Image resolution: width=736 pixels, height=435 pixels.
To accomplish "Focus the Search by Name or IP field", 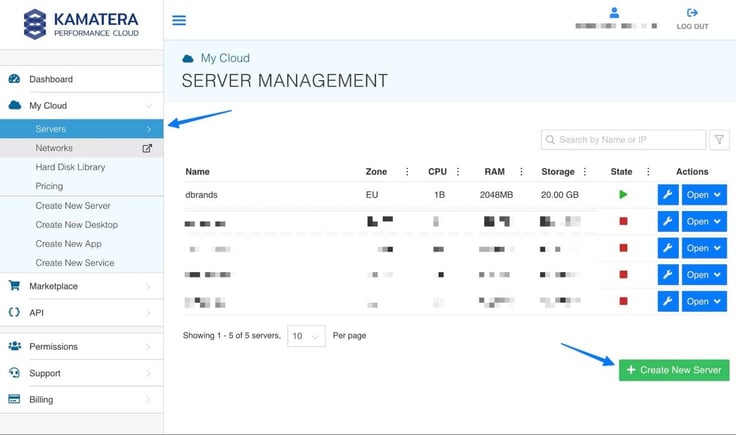I will coord(623,140).
